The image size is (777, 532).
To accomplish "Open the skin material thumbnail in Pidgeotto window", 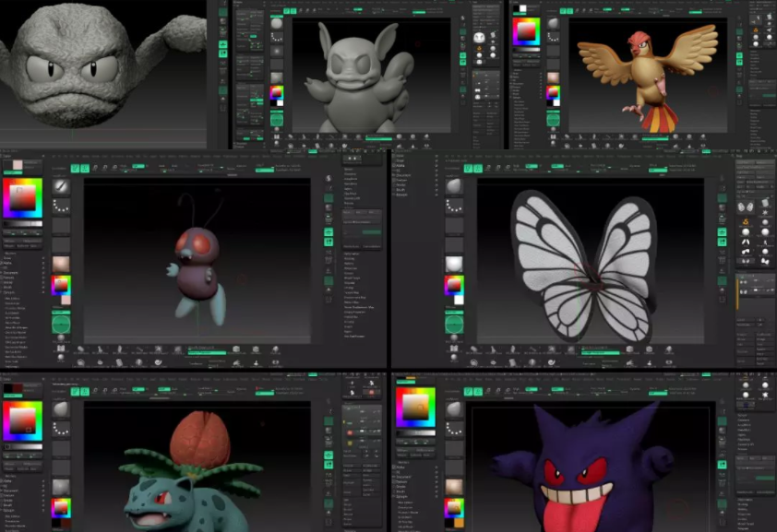I will pyautogui.click(x=553, y=77).
